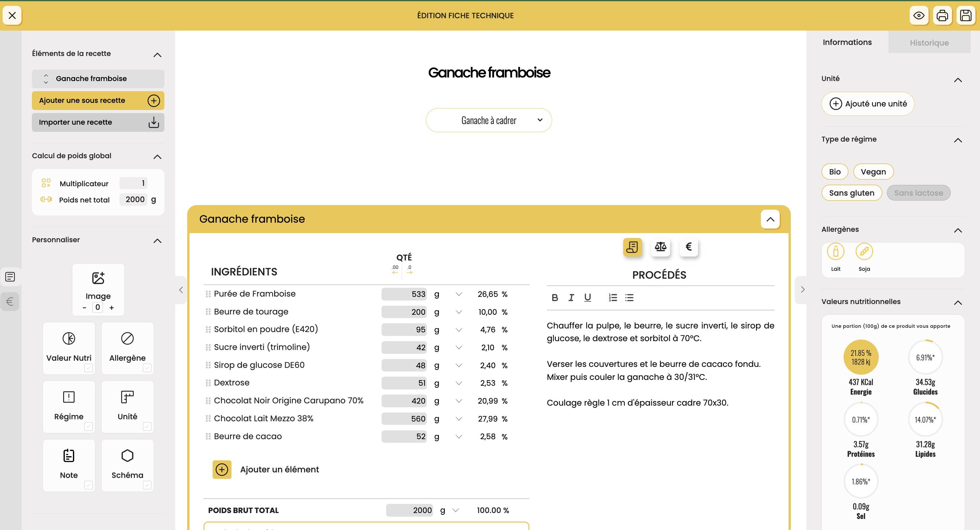Click the Lait allergen icon
This screenshot has width=980, height=530.
click(x=835, y=252)
